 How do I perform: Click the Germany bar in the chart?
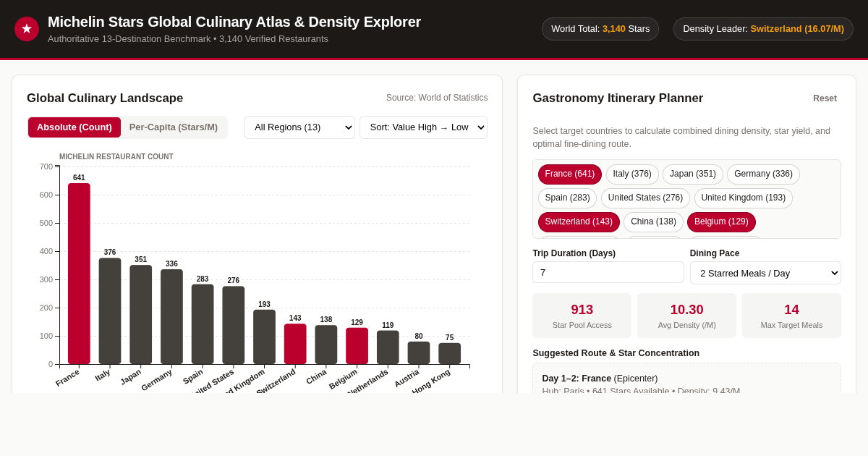point(171,317)
